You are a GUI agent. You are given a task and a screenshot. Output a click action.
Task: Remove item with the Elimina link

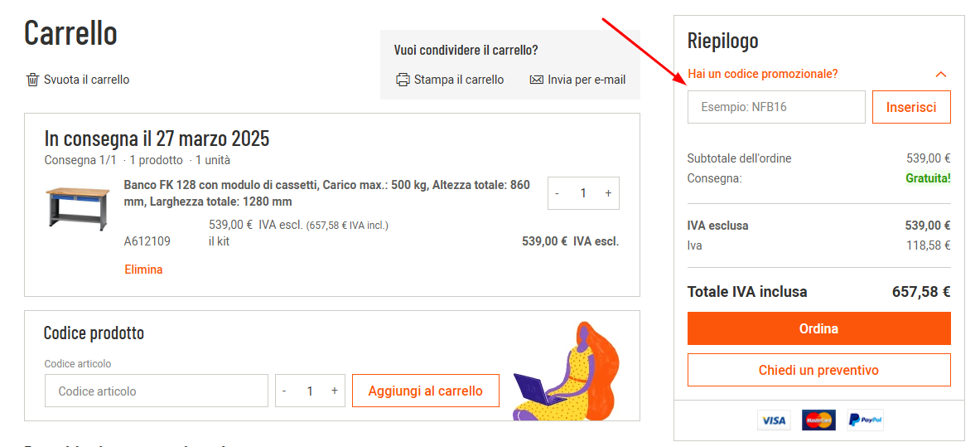(x=143, y=270)
